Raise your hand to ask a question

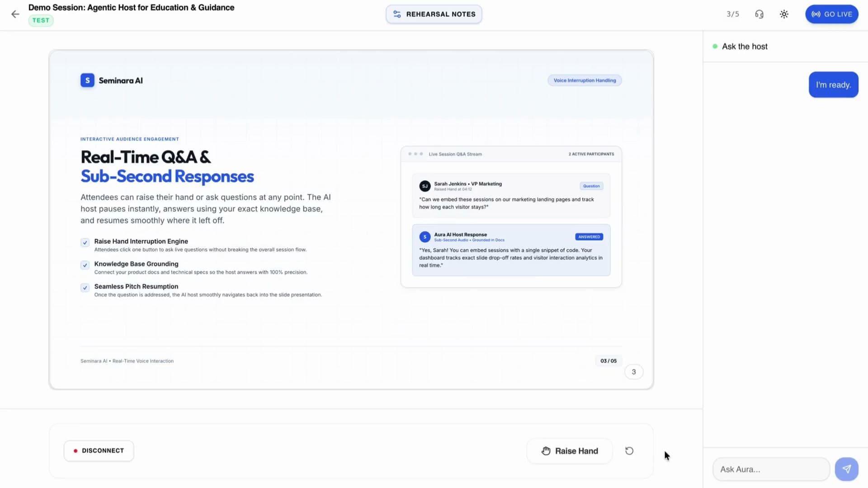click(x=570, y=451)
